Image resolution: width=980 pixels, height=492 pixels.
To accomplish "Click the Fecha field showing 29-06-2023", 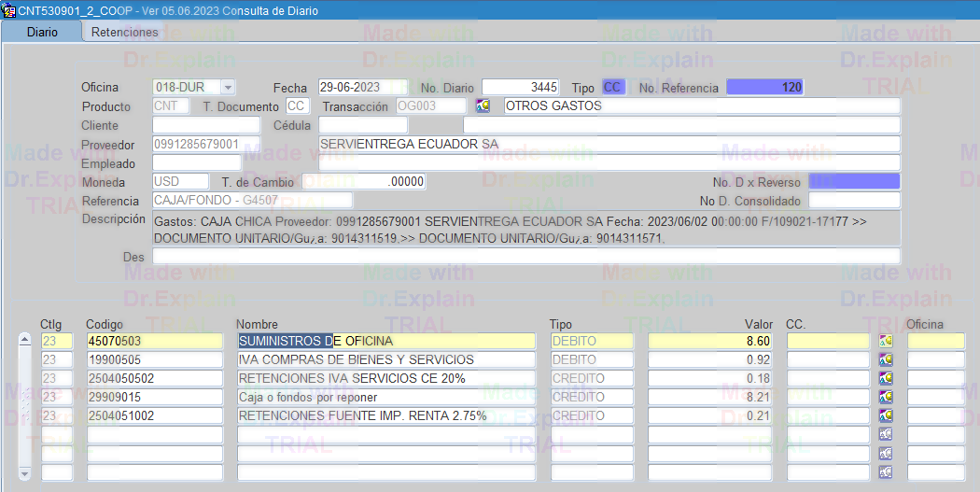I will click(363, 88).
